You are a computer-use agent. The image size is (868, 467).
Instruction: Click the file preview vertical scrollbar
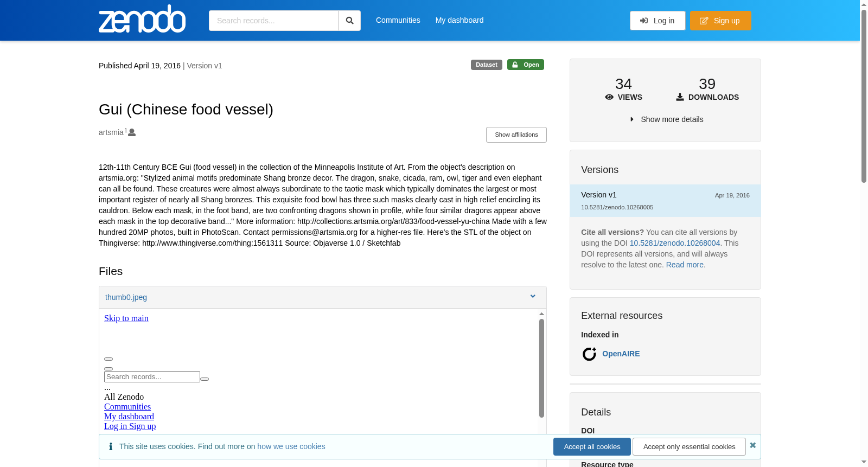[541, 369]
